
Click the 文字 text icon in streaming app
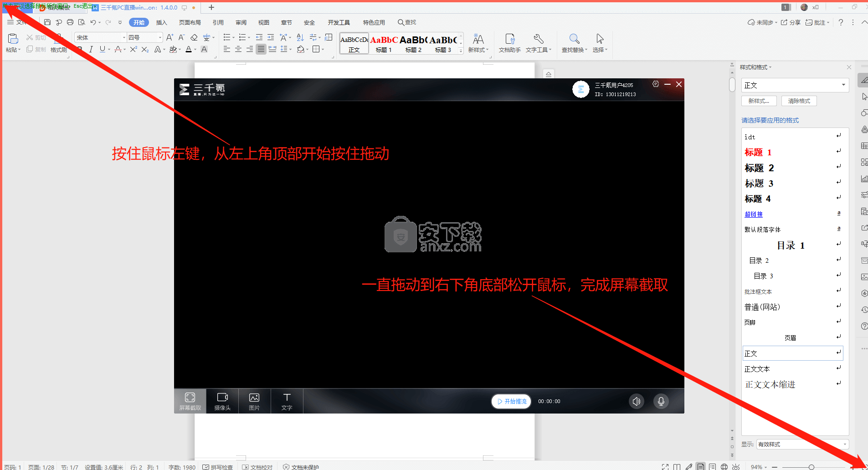tap(287, 401)
